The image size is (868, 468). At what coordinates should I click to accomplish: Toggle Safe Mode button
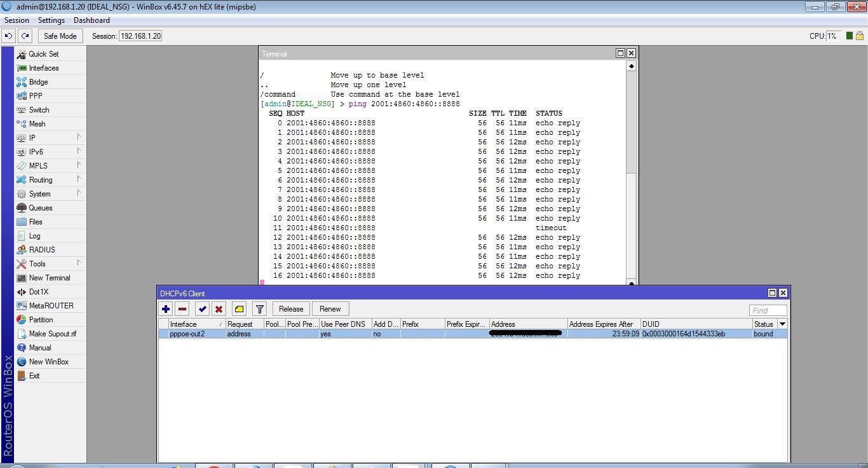click(x=60, y=36)
